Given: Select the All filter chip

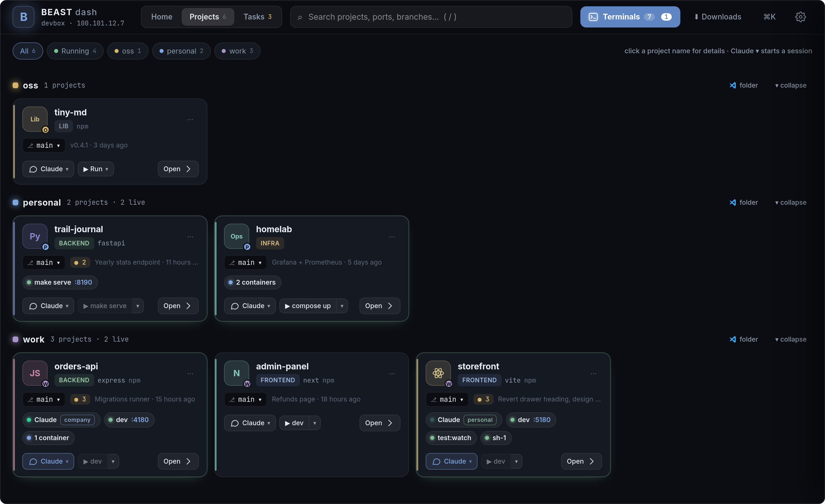Looking at the screenshot, I should tap(28, 51).
